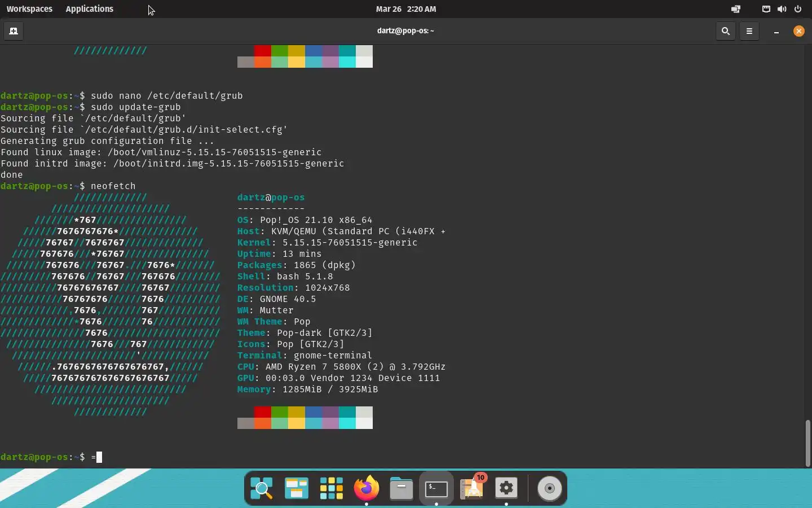The image size is (812, 508).
Task: Open the Workspaces overview
Action: (x=29, y=9)
